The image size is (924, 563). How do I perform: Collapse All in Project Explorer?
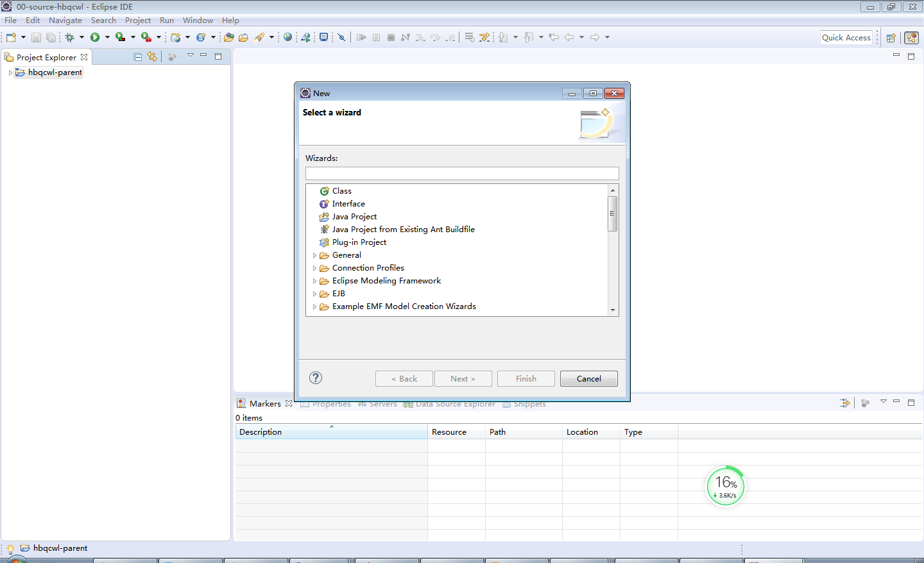pos(137,56)
